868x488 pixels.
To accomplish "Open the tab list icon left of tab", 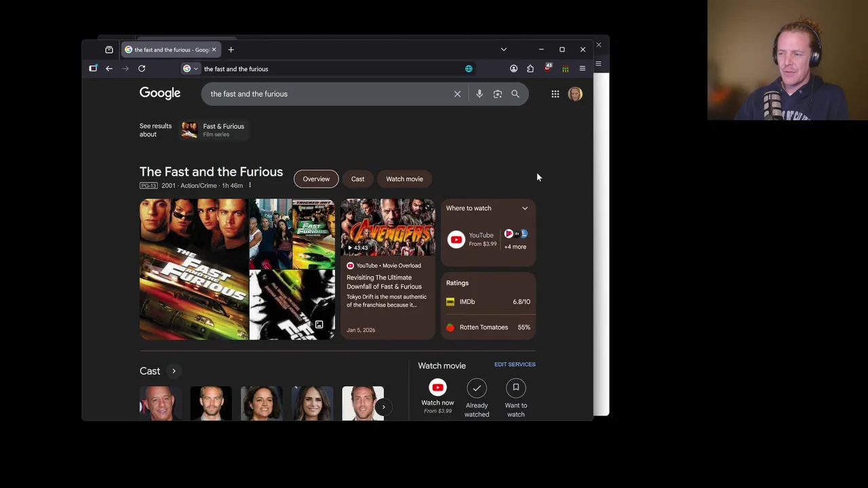I will coord(109,49).
